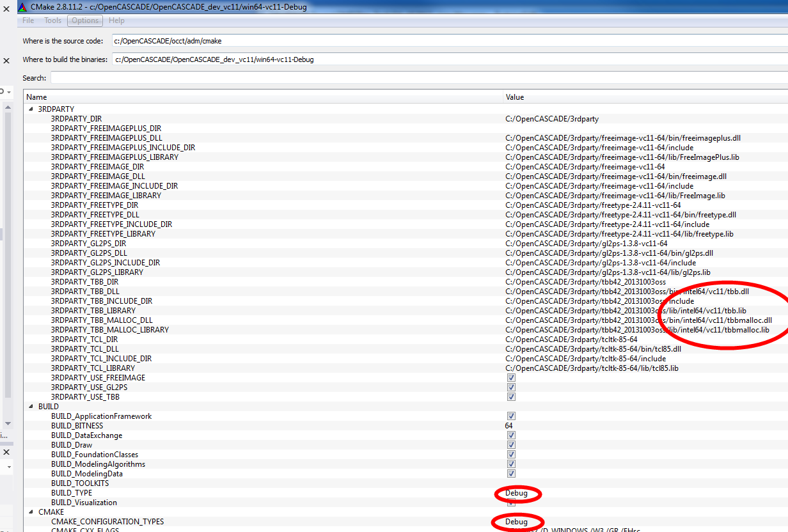Open the Options menu

click(85, 20)
